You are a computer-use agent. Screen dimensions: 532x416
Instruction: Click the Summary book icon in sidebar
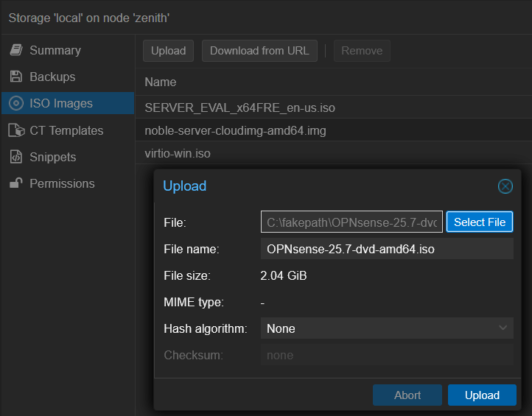(x=15, y=50)
